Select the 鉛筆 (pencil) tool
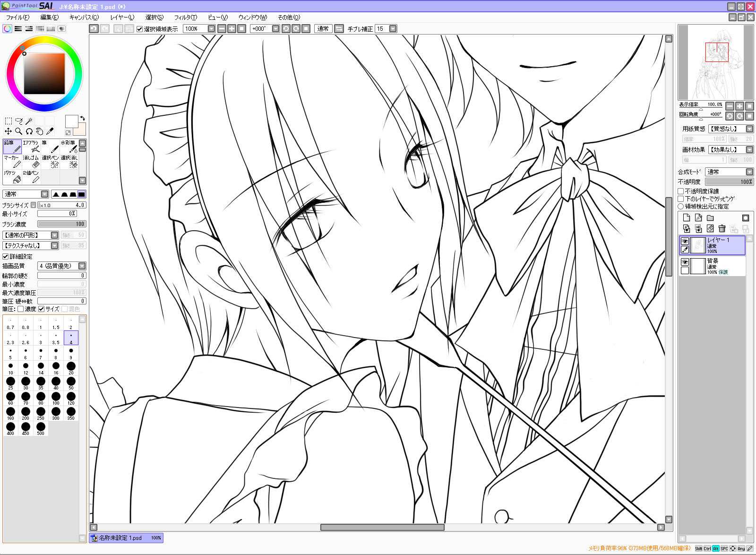Viewport: 756px width, 555px height. pyautogui.click(x=12, y=147)
